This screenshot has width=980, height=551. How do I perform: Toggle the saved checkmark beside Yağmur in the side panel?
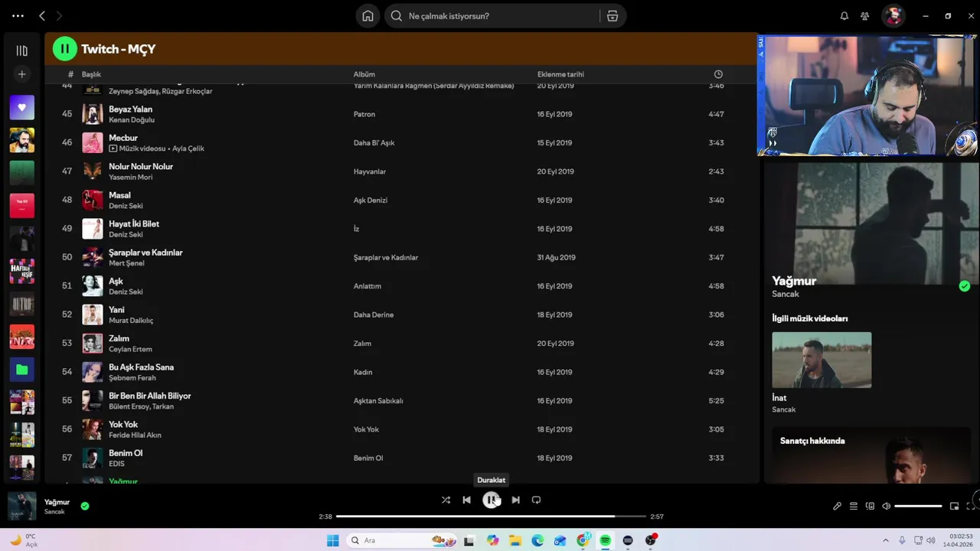point(965,286)
